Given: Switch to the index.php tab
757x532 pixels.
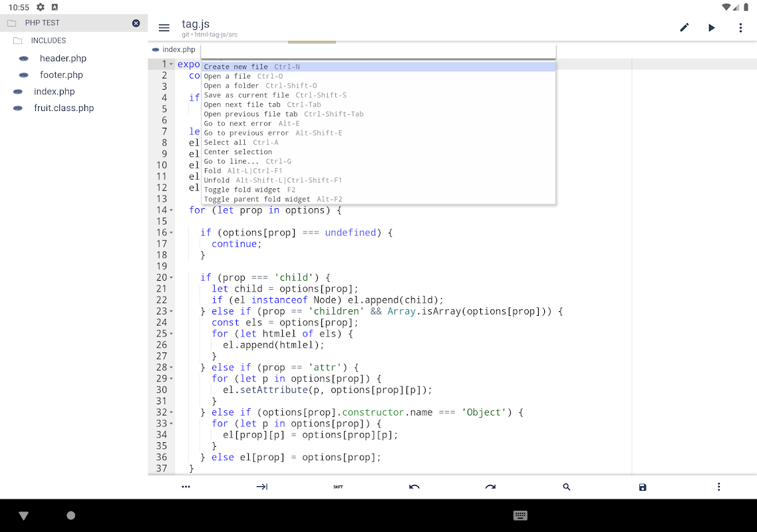Looking at the screenshot, I should tap(174, 49).
